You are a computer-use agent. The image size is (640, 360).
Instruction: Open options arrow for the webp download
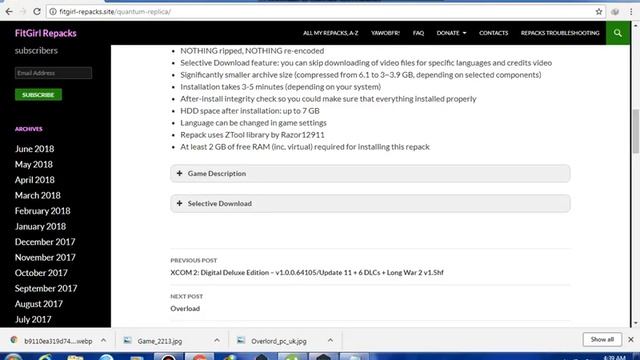(x=104, y=340)
